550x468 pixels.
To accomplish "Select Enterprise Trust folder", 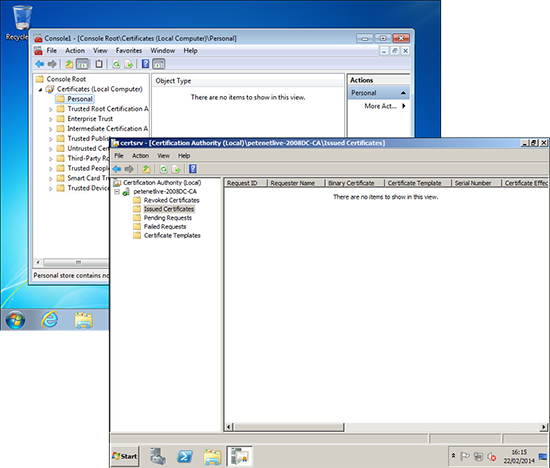I will click(90, 119).
